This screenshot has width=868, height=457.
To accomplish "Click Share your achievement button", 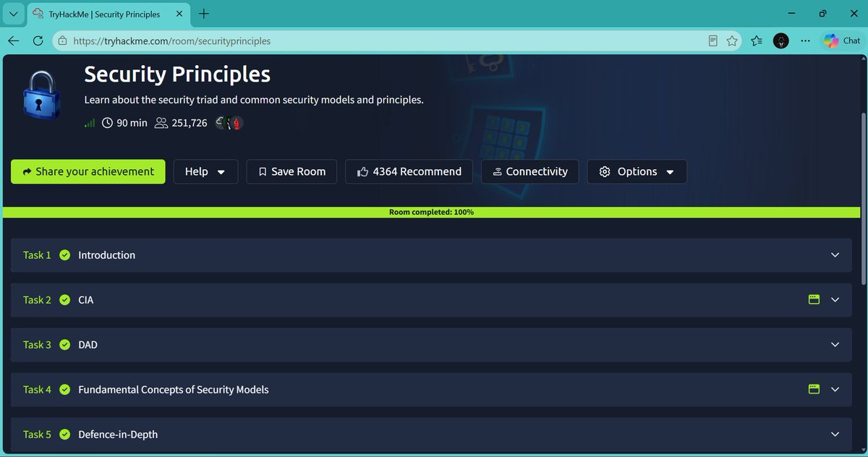I will [88, 171].
